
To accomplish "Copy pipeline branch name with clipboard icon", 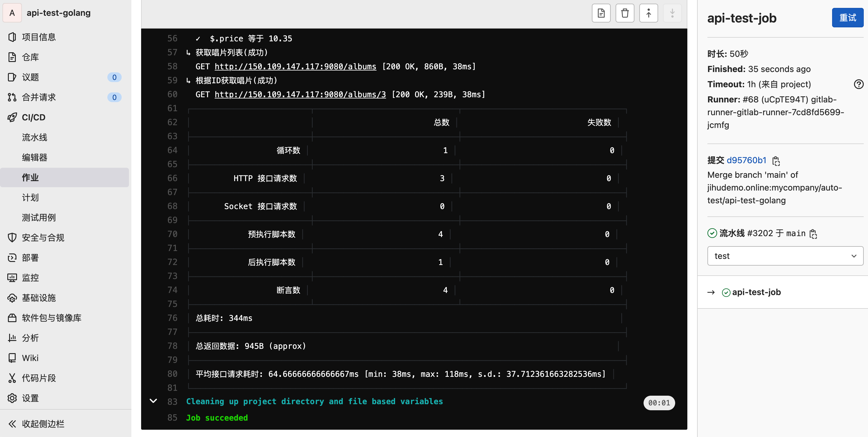I will point(813,234).
